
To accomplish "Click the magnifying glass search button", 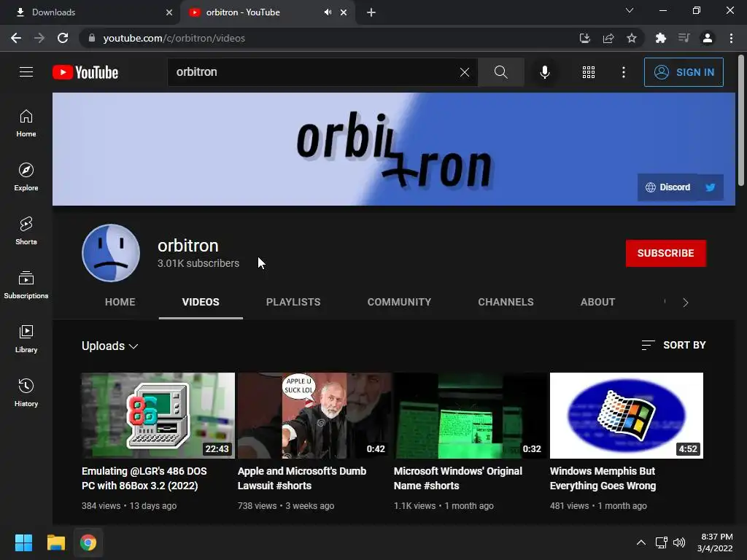I will [500, 72].
